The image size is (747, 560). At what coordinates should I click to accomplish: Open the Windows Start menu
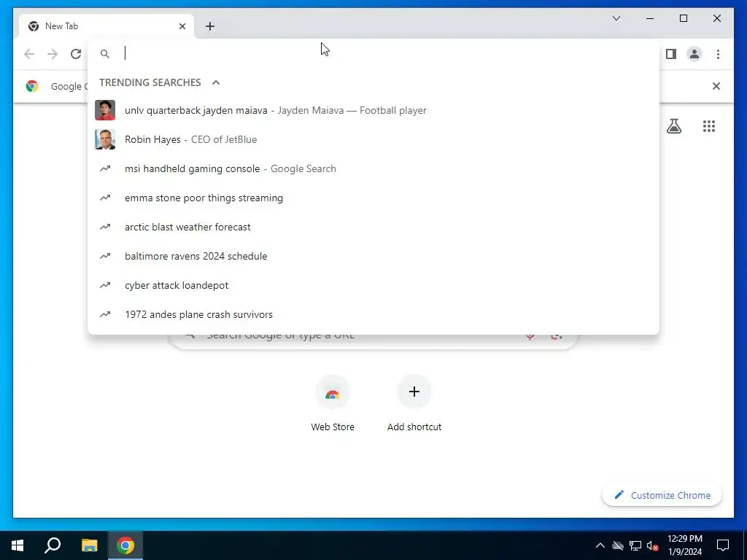tap(18, 545)
